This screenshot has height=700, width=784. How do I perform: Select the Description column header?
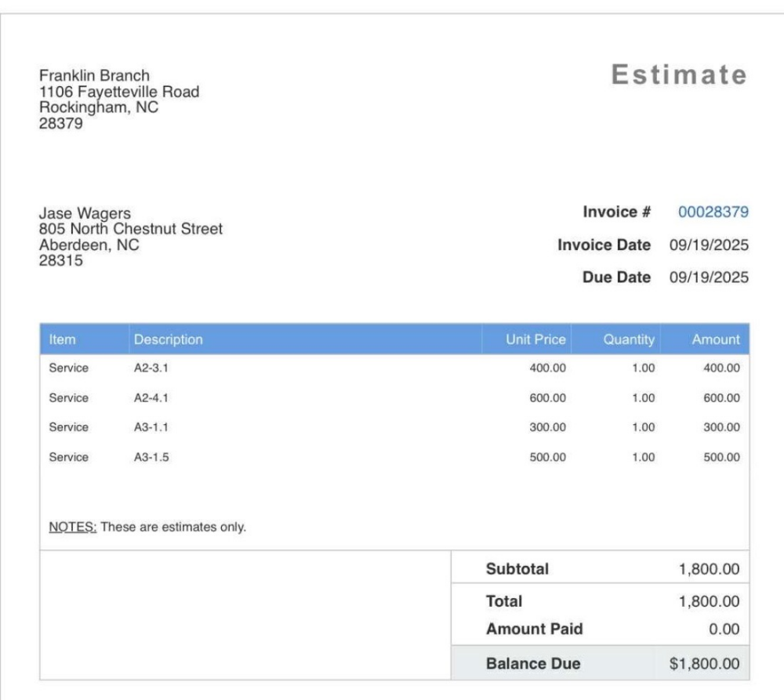click(x=169, y=339)
